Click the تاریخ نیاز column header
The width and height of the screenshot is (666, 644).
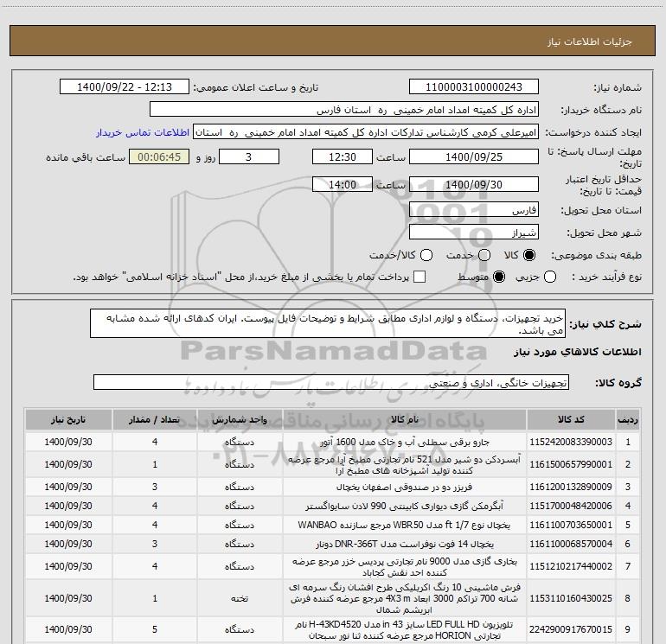click(x=68, y=419)
